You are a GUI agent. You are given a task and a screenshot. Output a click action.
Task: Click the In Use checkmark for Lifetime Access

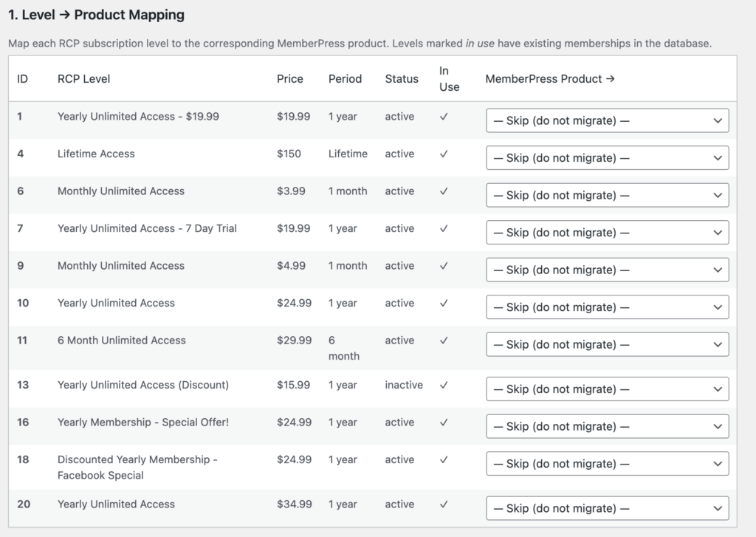pyautogui.click(x=444, y=154)
